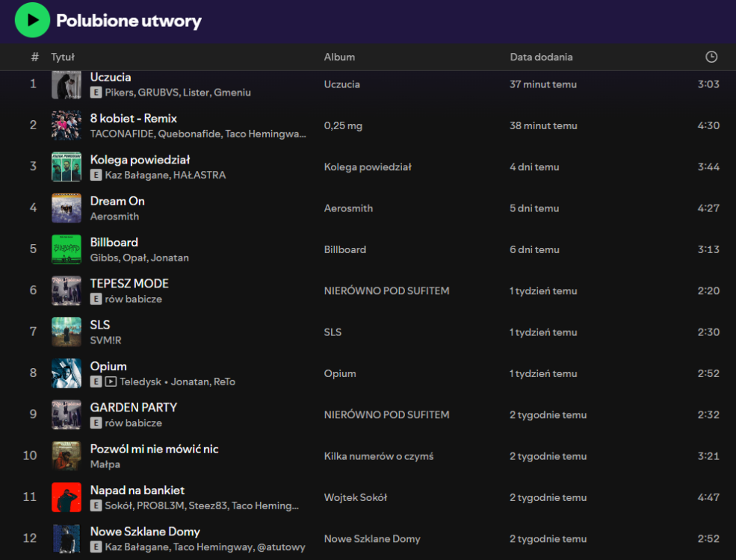Open the Aerosmith artist link under Dream On
The height and width of the screenshot is (560, 736).
point(114,217)
